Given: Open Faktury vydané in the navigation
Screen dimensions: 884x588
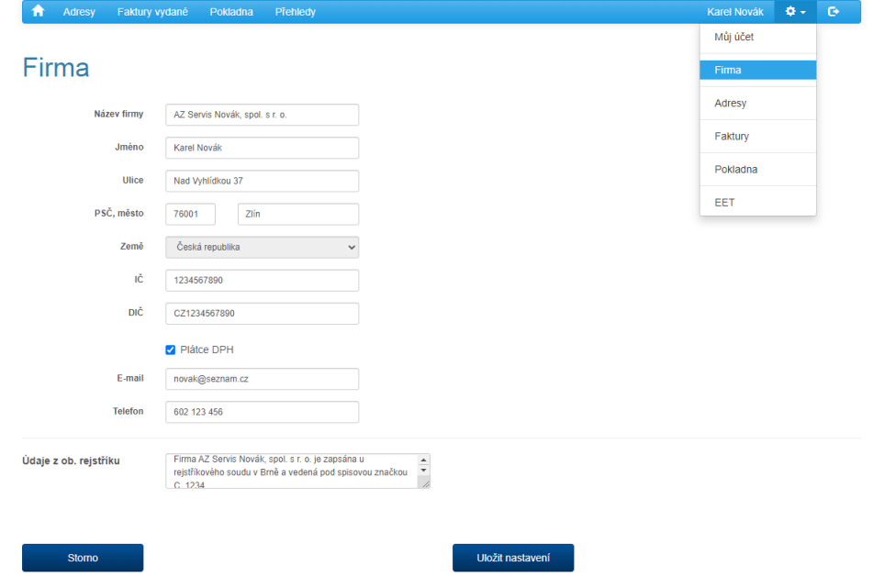Looking at the screenshot, I should click(x=152, y=12).
